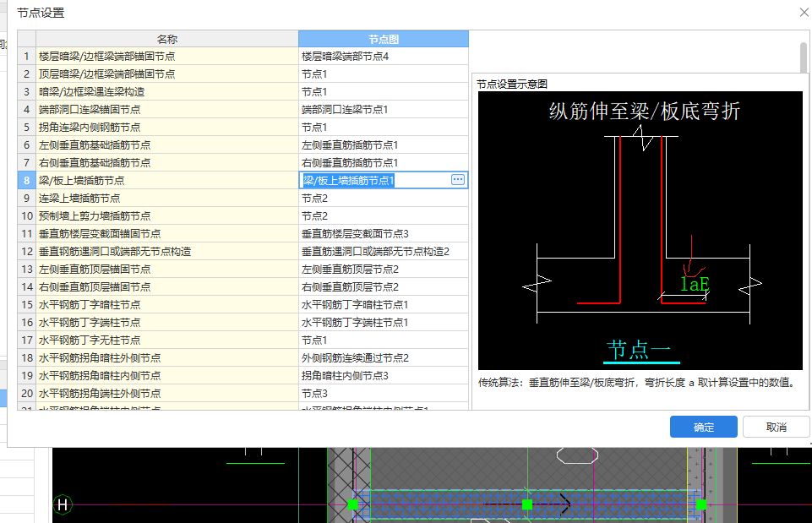This screenshot has height=523, width=812.
Task: Click value cell 拐角暗柱内侧节点3
Action: 384,375
